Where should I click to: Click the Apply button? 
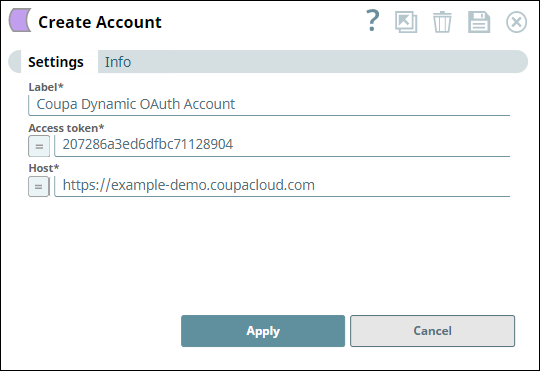(x=263, y=331)
